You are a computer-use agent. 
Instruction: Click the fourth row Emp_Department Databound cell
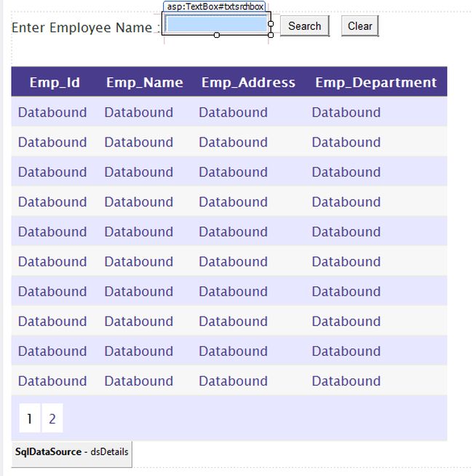(x=346, y=202)
